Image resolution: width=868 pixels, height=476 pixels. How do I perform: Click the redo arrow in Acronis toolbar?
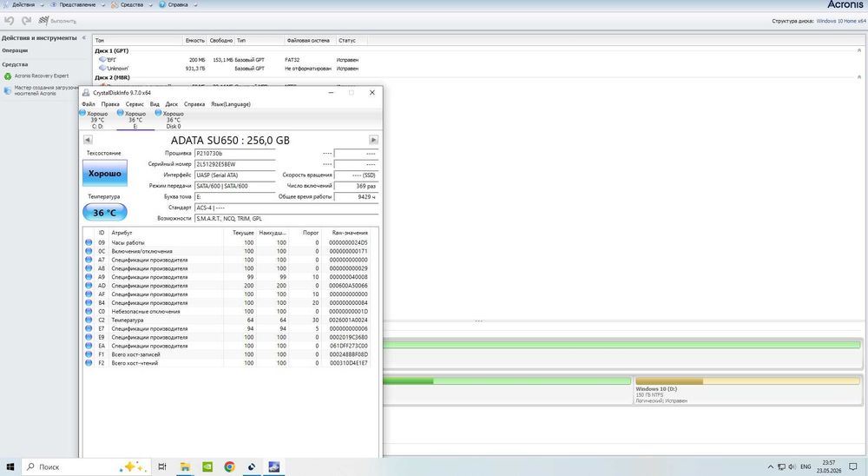pos(26,21)
